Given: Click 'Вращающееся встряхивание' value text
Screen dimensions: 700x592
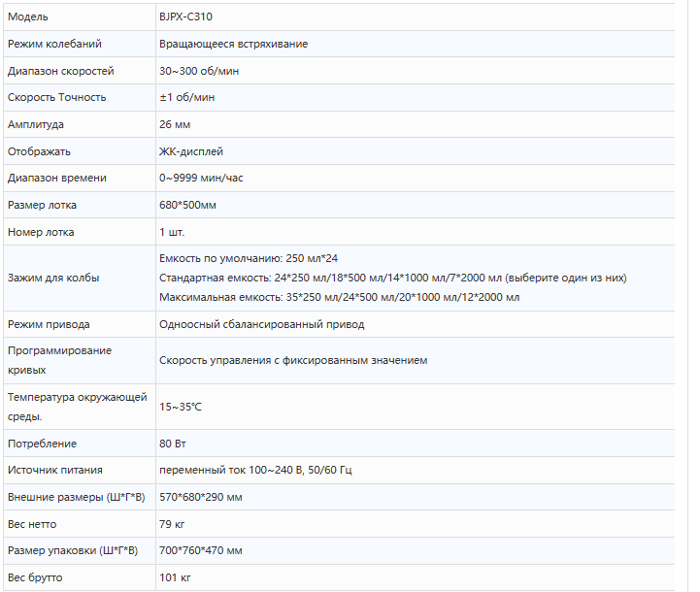Looking at the screenshot, I should [233, 44].
